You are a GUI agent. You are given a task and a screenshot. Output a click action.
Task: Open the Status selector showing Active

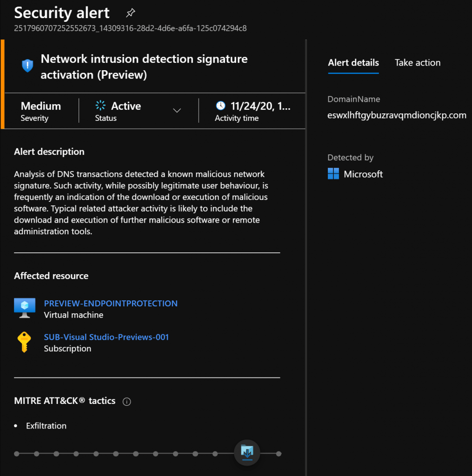click(139, 111)
